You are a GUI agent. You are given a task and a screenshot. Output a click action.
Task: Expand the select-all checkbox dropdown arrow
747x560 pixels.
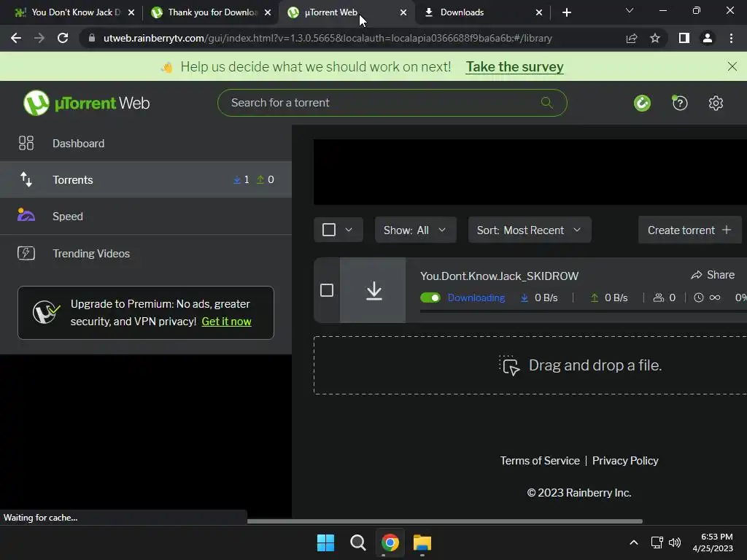pyautogui.click(x=349, y=230)
